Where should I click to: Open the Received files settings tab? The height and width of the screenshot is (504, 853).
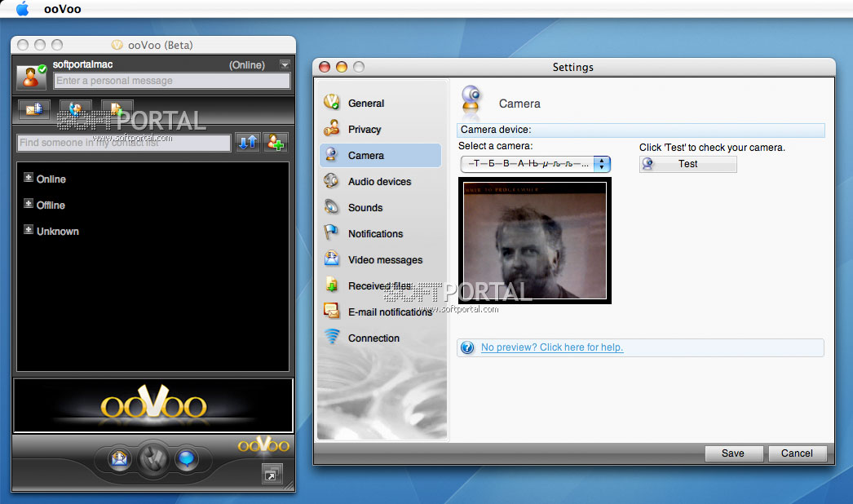380,285
